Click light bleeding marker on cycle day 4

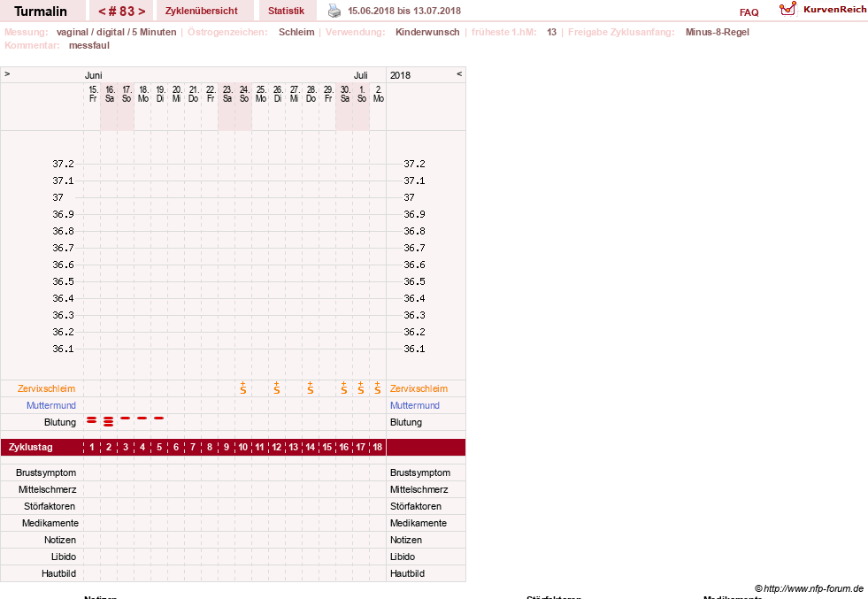(x=142, y=418)
